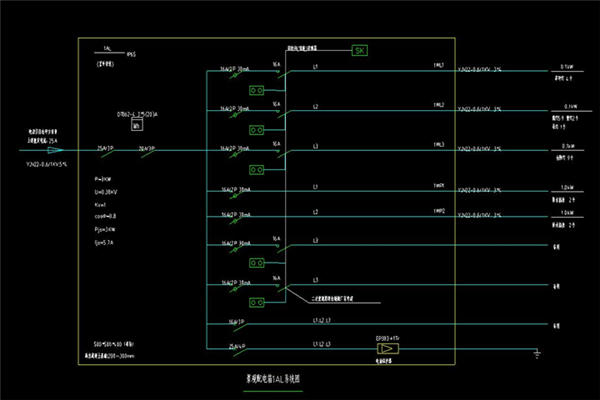The height and width of the screenshot is (400, 600).
Task: Select the L1 L2 L3 label above surge protector
Action: point(321,344)
